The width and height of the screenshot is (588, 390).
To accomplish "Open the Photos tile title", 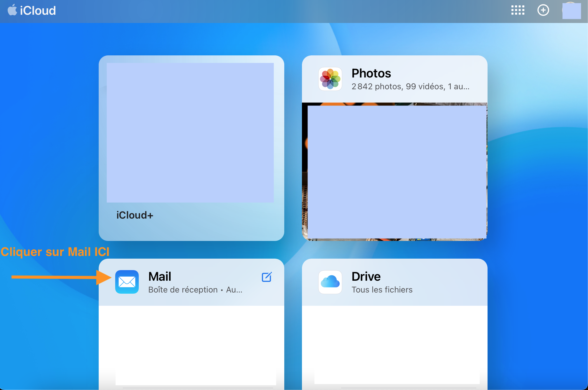I will [371, 73].
